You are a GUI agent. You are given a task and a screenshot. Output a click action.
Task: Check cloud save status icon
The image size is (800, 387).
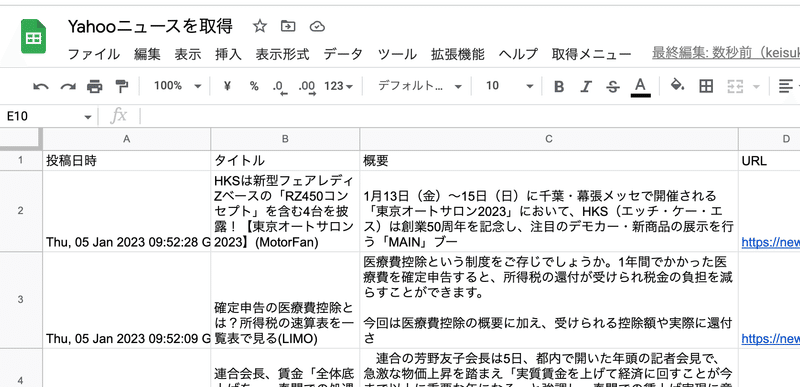(317, 27)
